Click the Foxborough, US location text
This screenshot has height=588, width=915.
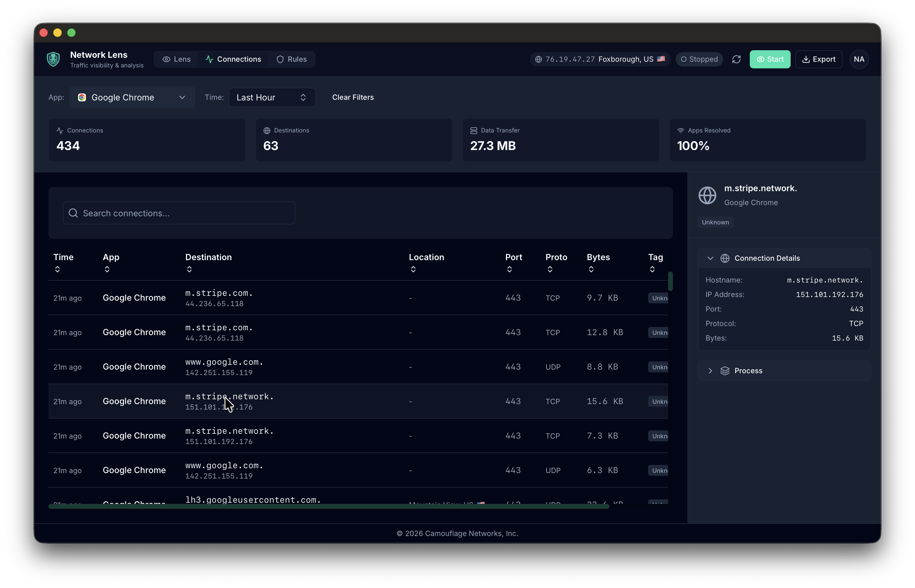626,59
